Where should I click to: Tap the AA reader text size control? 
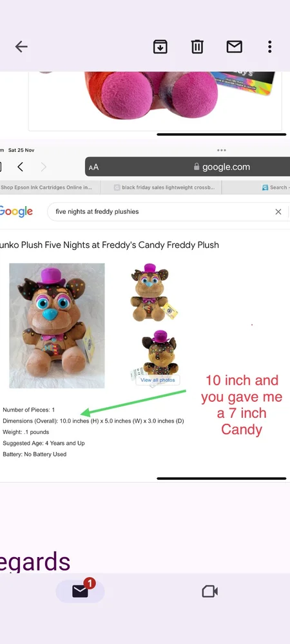(93, 167)
